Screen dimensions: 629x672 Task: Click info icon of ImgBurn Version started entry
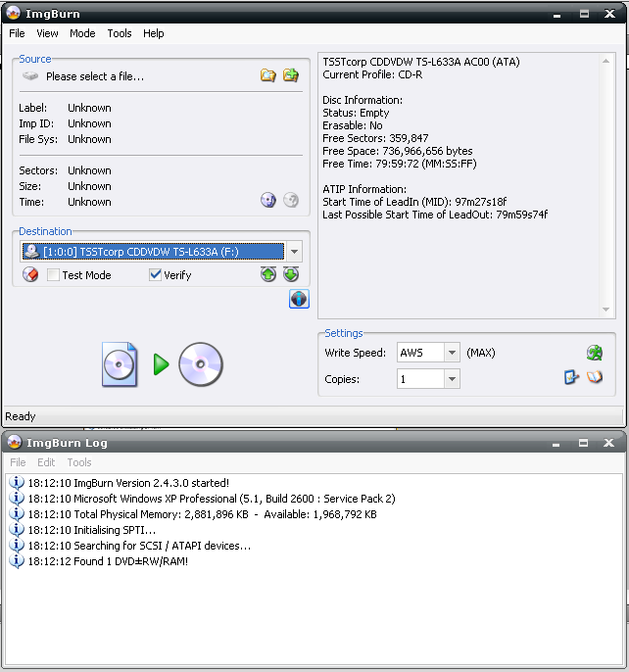click(x=17, y=483)
